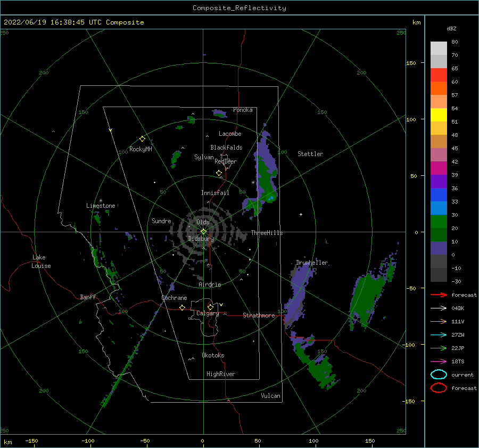
Task: Choose the green 22JP arrow in legend
Action: pyautogui.click(x=439, y=348)
